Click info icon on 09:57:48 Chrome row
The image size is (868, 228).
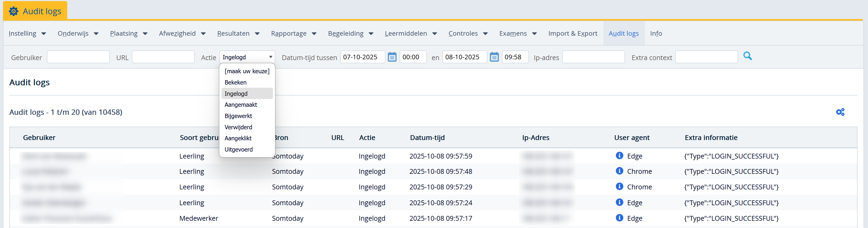619,171
